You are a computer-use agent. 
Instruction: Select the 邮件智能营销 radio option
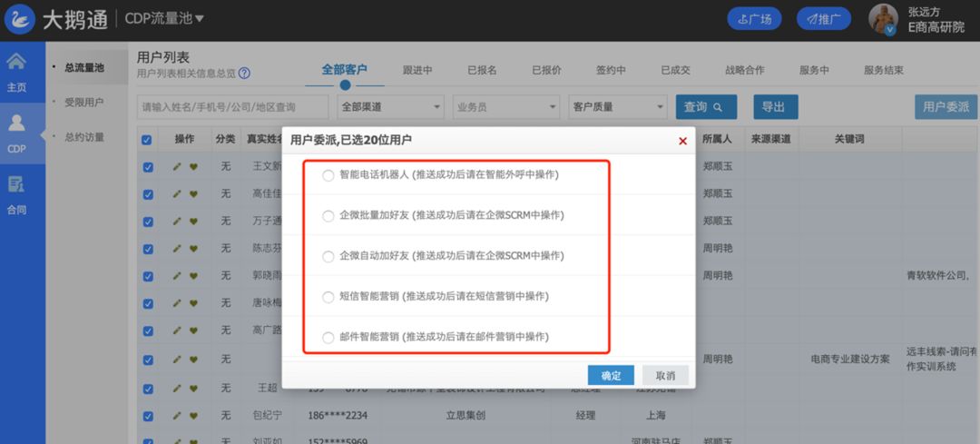point(328,339)
